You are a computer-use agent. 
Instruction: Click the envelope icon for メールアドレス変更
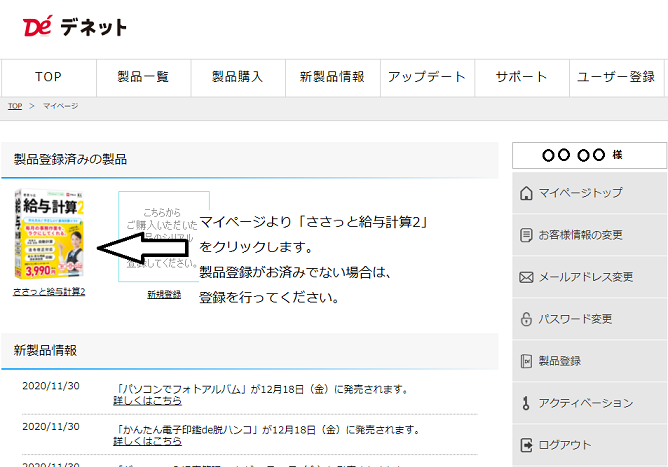526,277
